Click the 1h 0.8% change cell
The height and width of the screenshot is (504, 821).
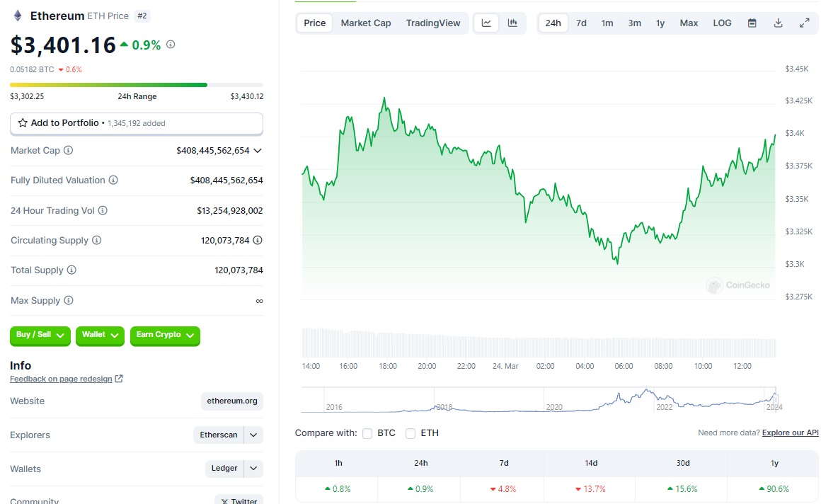[338, 489]
